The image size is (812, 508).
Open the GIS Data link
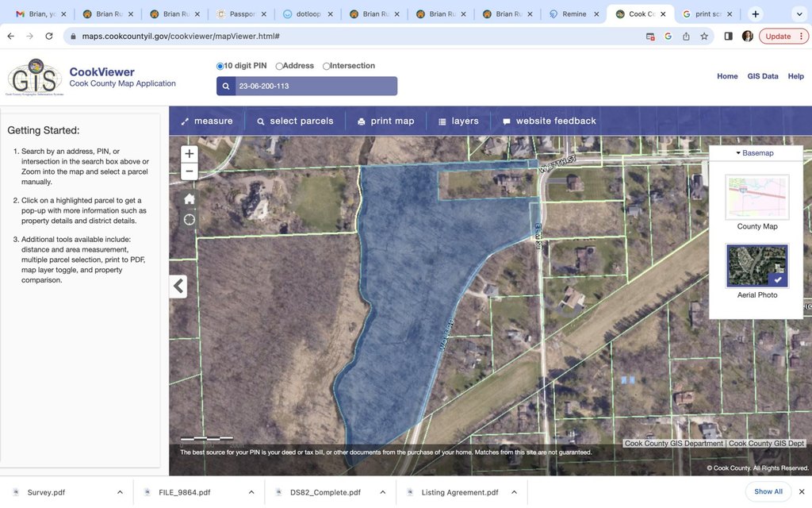762,76
